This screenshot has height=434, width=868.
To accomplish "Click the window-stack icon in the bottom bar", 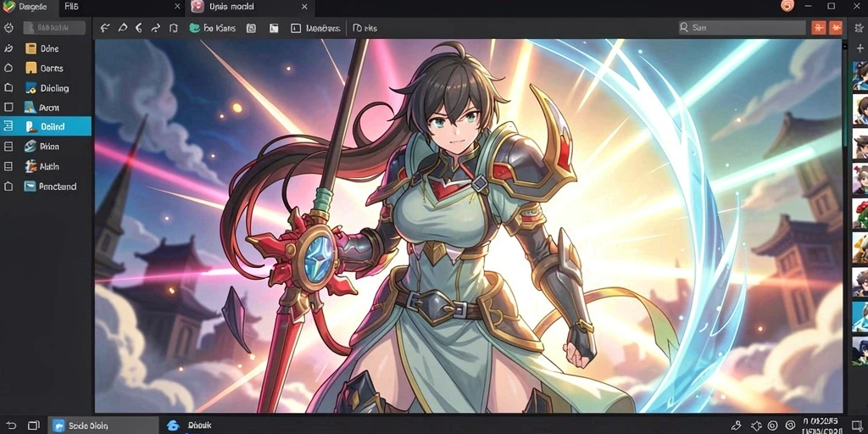I will click(x=34, y=426).
